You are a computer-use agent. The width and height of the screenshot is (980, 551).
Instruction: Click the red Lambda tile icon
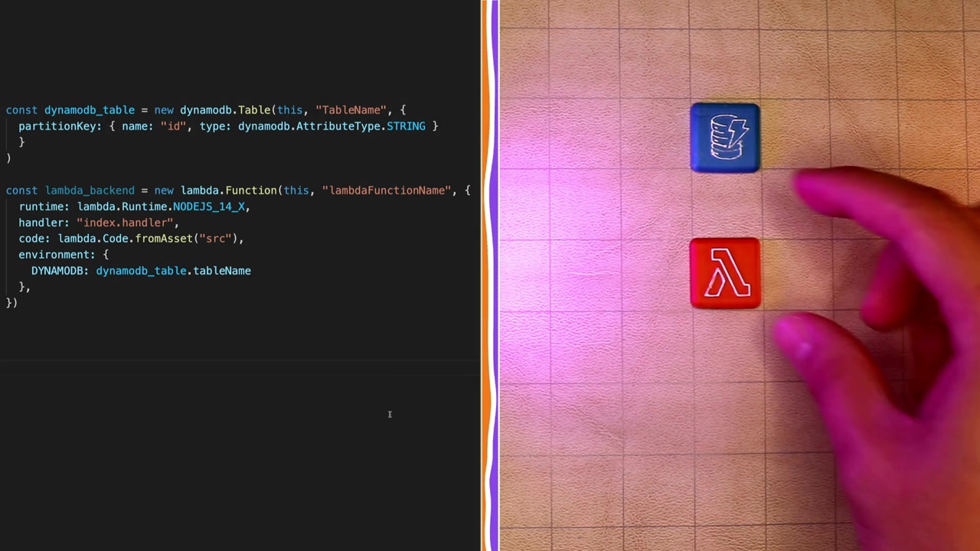click(x=725, y=273)
